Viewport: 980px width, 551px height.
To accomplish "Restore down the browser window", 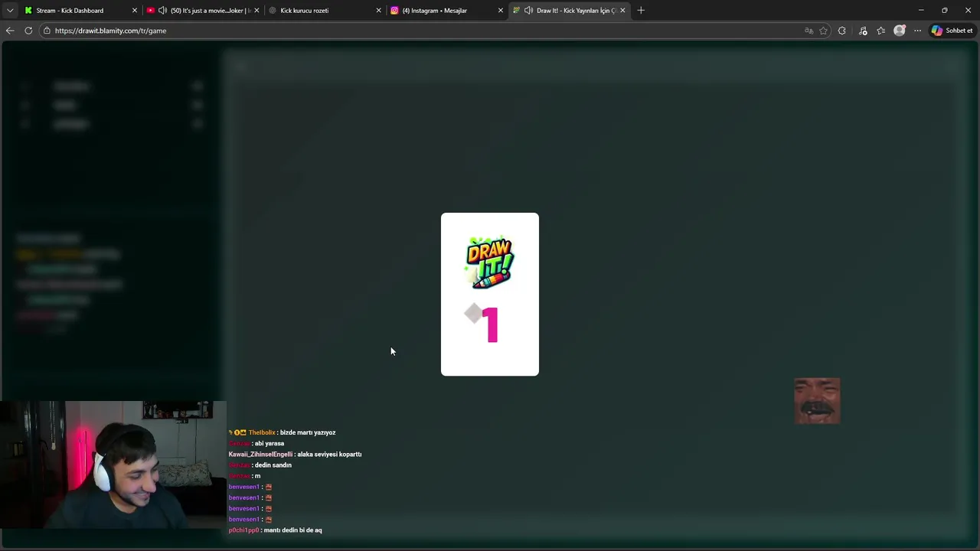I will click(x=944, y=10).
